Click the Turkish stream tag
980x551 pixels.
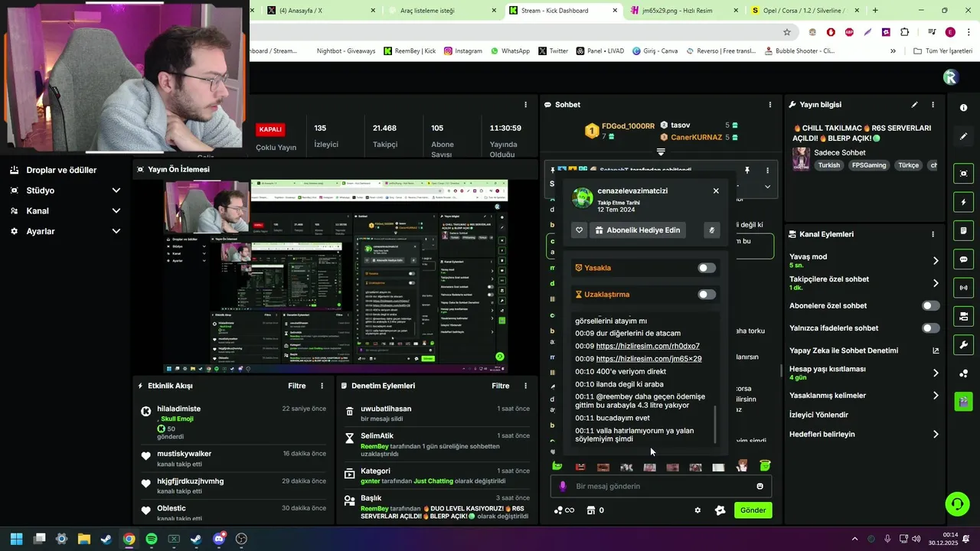click(828, 165)
